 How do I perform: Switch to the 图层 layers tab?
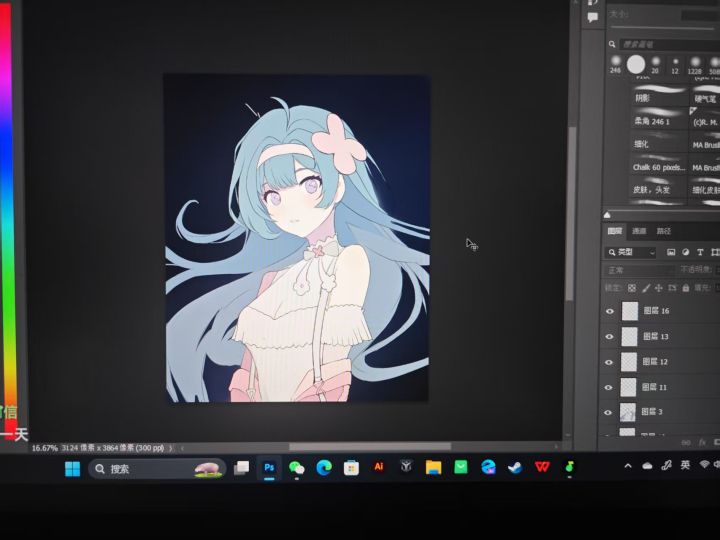614,231
